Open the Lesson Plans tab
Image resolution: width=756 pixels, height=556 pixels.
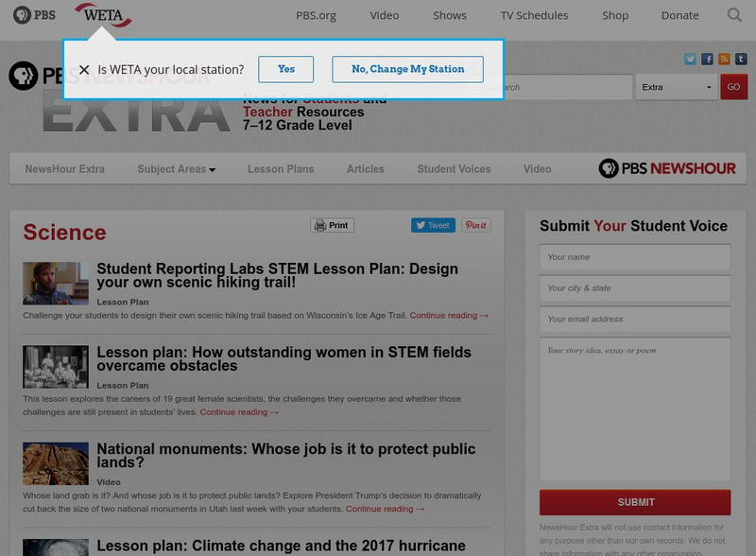point(281,168)
